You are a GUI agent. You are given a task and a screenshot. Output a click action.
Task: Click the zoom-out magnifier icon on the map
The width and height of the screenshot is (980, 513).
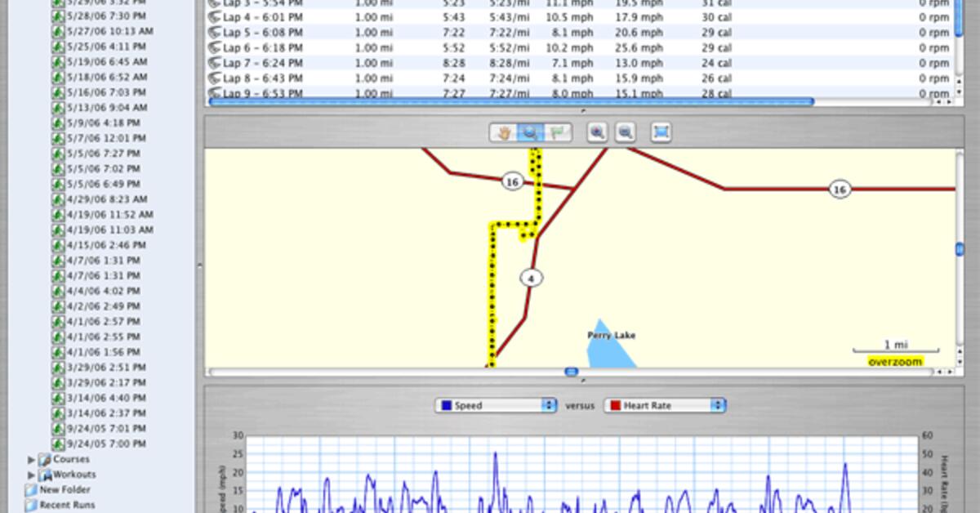pyautogui.click(x=625, y=132)
